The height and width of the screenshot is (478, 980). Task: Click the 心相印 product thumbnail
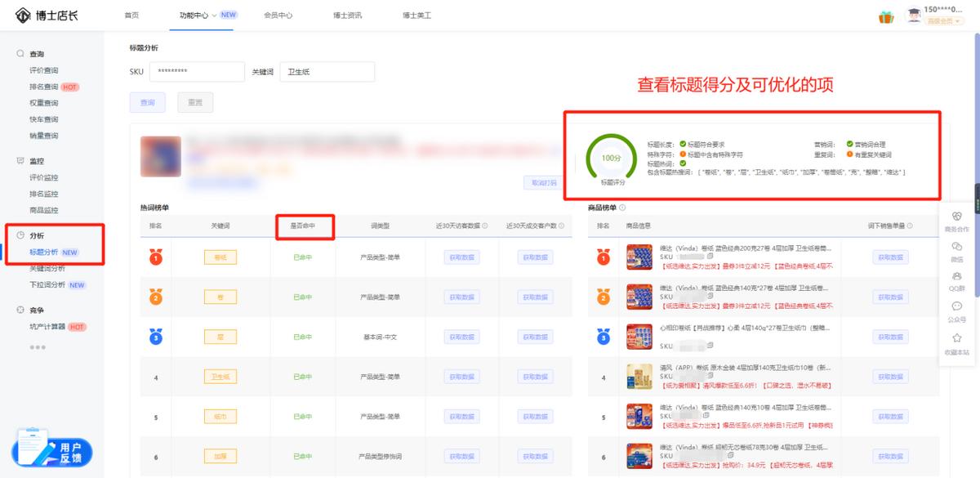click(639, 337)
